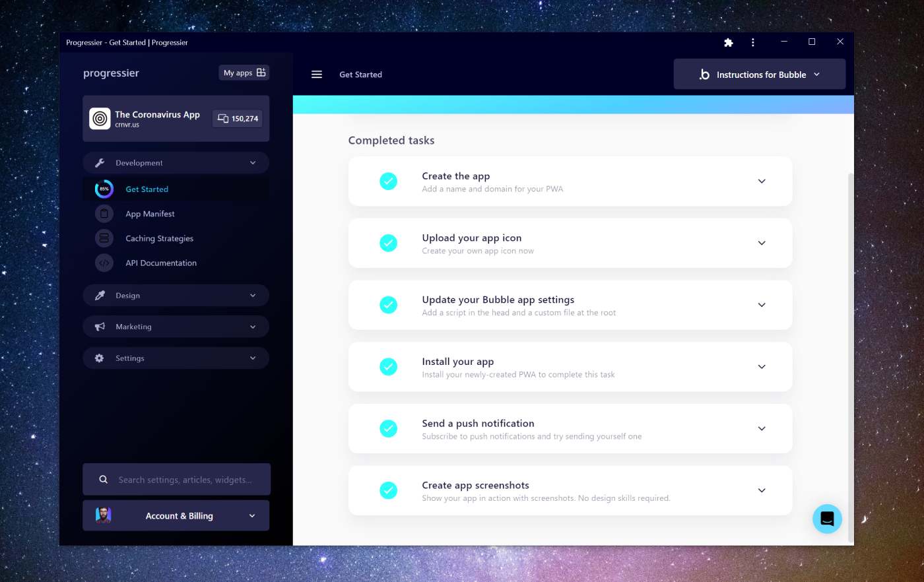Select the Caching Strategies menu item
Image resolution: width=924 pixels, height=582 pixels.
(x=160, y=238)
